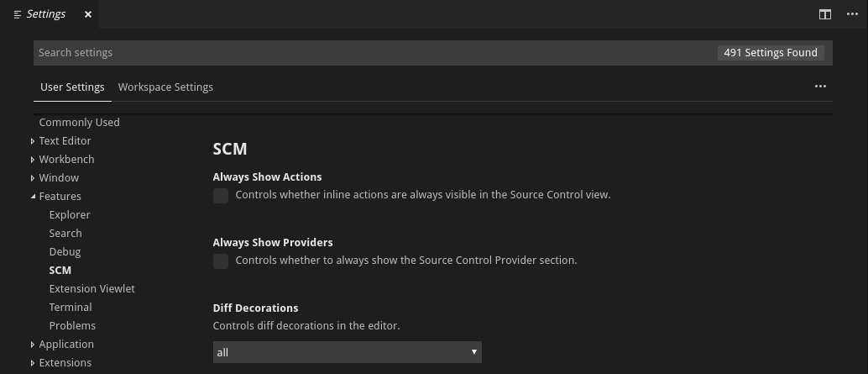The width and height of the screenshot is (868, 374).
Task: Expand the Application tree arrow
Action: click(33, 345)
